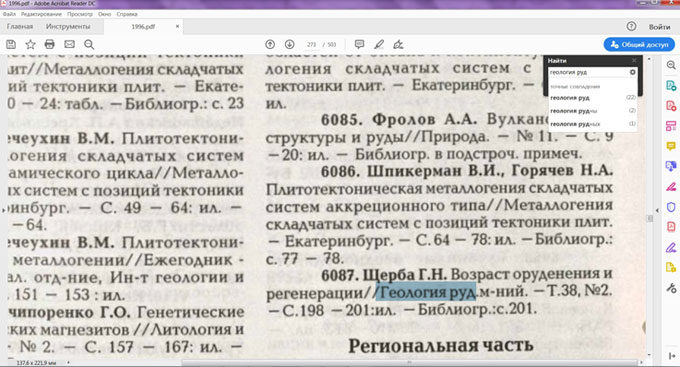Screen dimensions: 680x367
Task: Open the yellow Comment tool in the sidebar
Action: [671, 146]
